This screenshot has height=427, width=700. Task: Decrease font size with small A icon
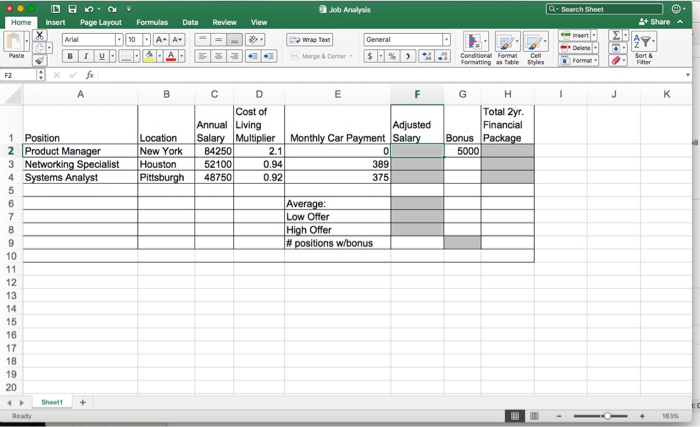click(x=177, y=40)
